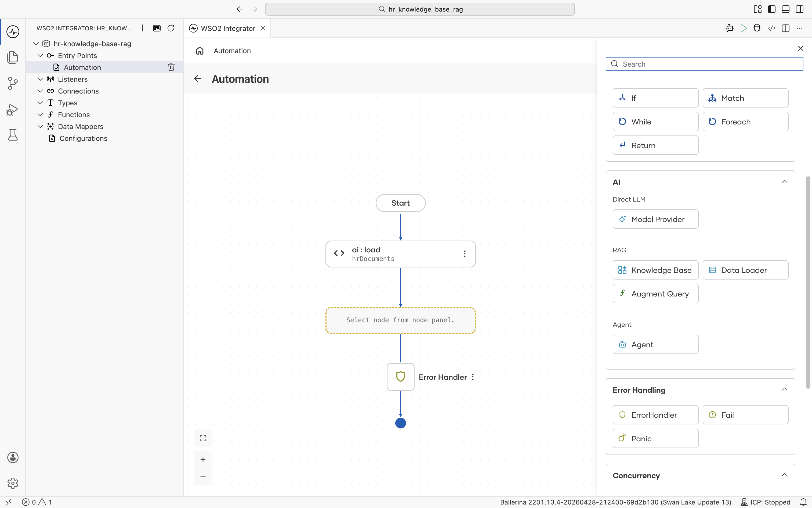
Task: Click the split editor icon
Action: tap(785, 28)
